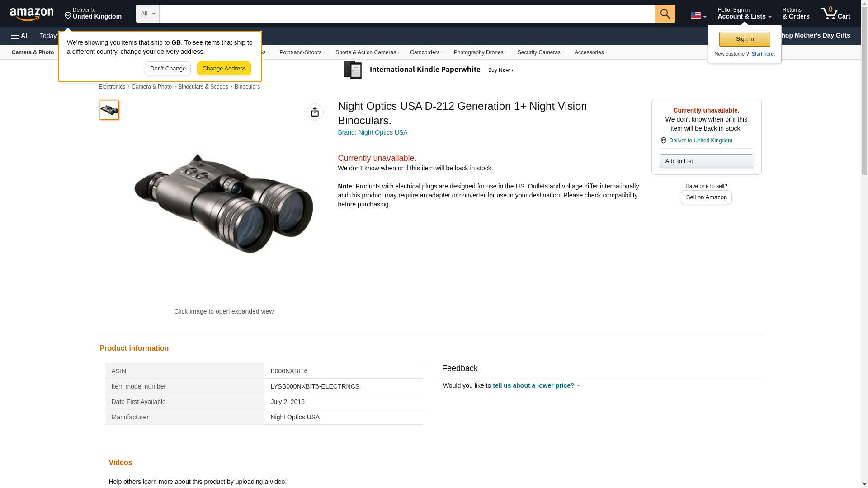The image size is (868, 488).
Task: Click the Don't Change button
Action: 168,69
